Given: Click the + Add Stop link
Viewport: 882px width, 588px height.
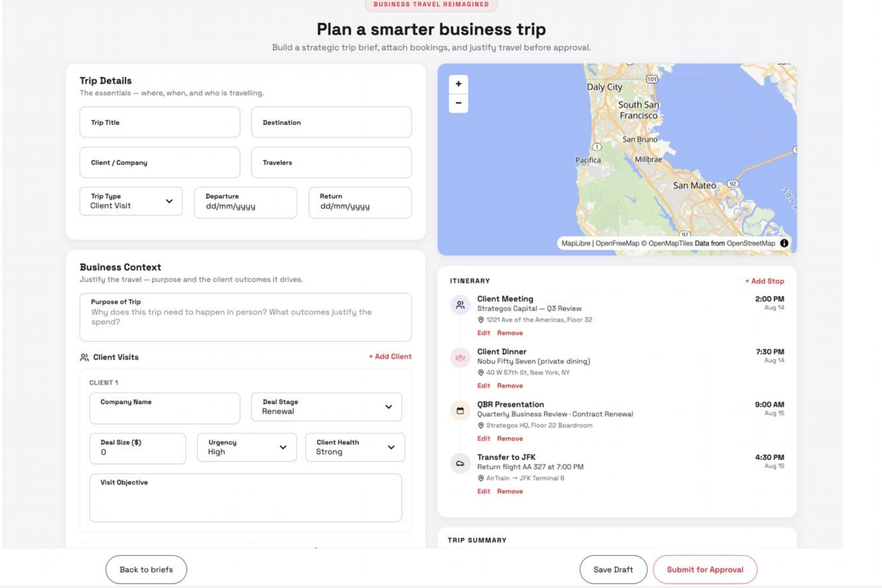Looking at the screenshot, I should (765, 281).
